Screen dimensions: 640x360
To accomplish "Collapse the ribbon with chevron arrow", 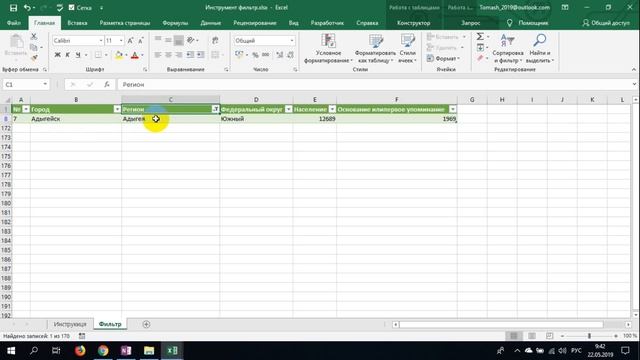I will pyautogui.click(x=634, y=69).
